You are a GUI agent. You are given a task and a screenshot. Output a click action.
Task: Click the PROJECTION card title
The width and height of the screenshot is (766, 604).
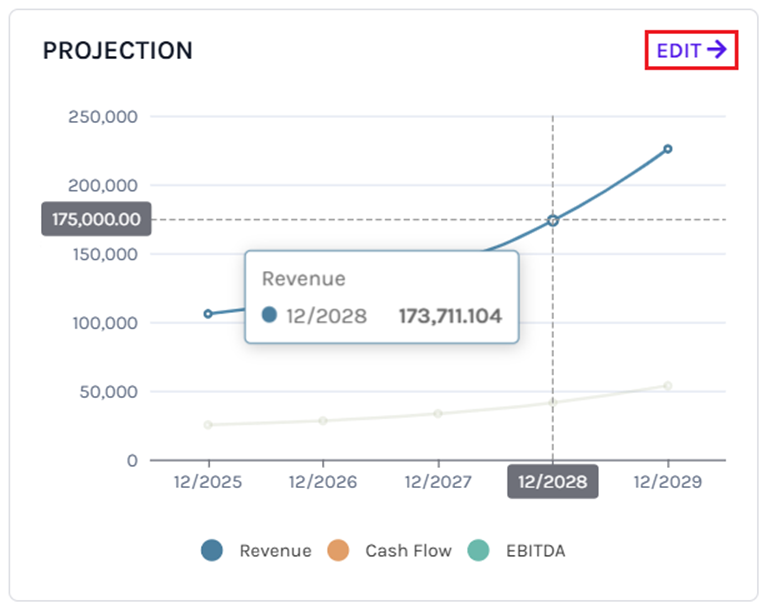click(x=117, y=50)
